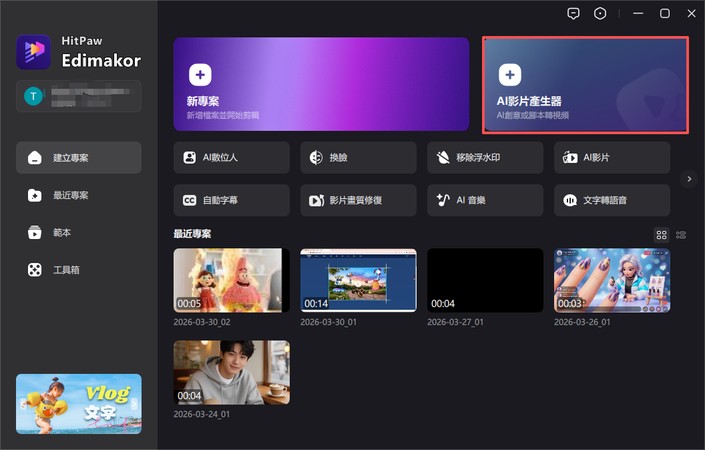Click the AI 音樂 note icon

(443, 200)
